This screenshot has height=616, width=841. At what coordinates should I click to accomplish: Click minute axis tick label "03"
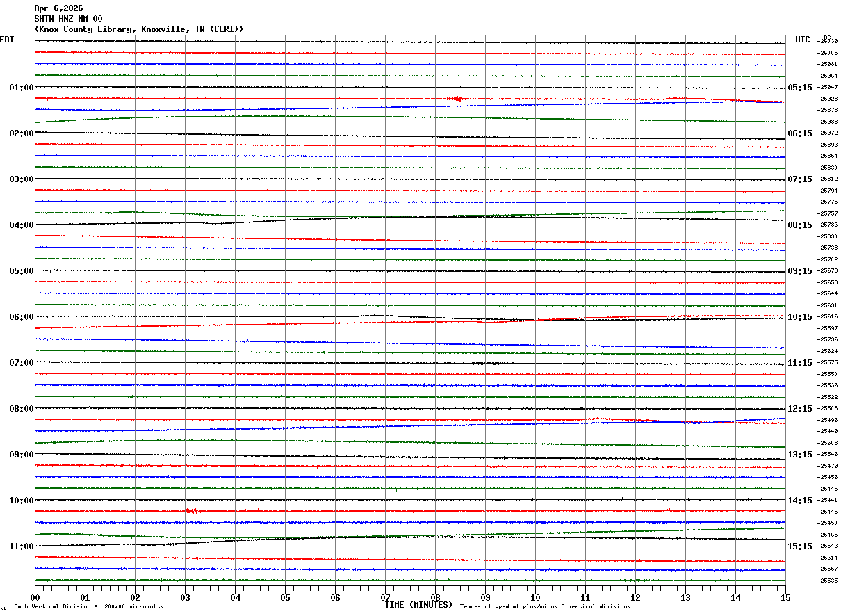(185, 597)
